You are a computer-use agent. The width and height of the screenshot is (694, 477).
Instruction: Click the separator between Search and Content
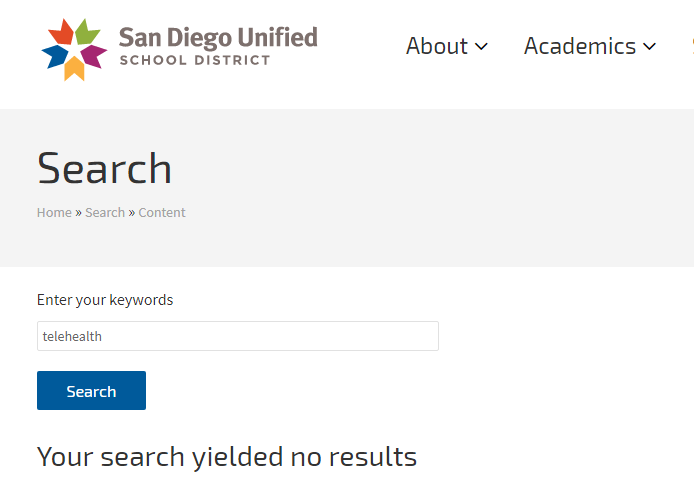coord(132,212)
